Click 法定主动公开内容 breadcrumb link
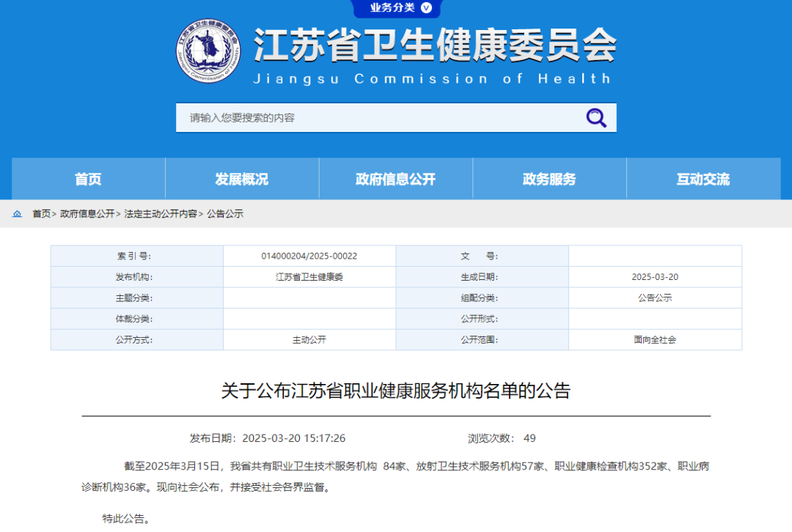Viewport: 792px width, 532px height. [x=161, y=214]
